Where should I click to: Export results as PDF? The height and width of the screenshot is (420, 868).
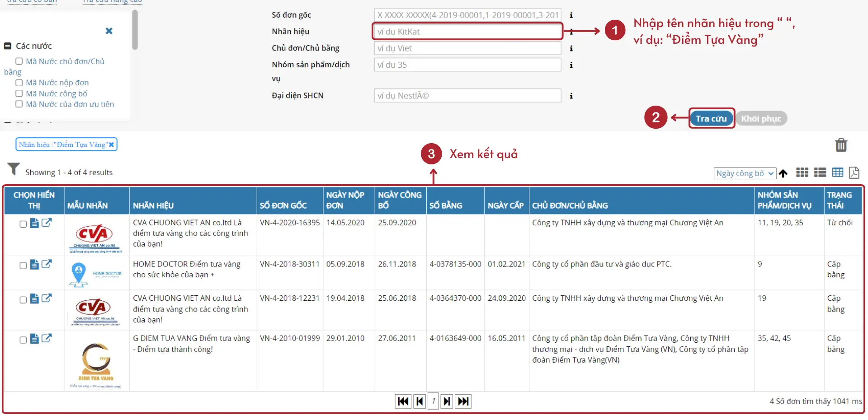tap(854, 173)
